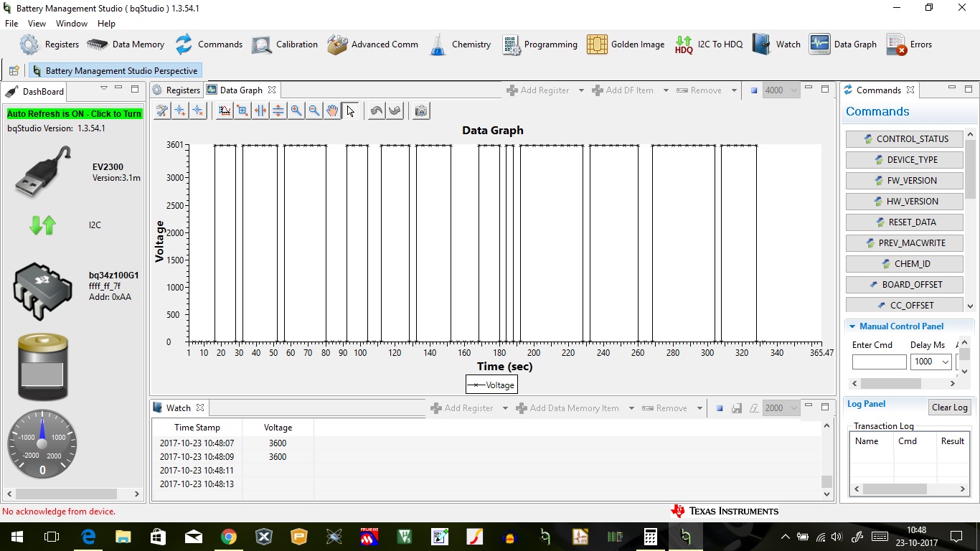Open the Chemistry tool

(460, 44)
